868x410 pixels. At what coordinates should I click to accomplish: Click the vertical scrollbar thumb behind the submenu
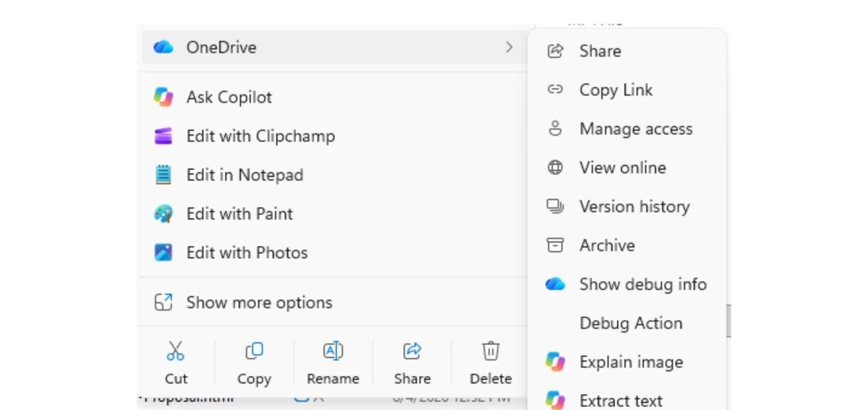coord(728,321)
